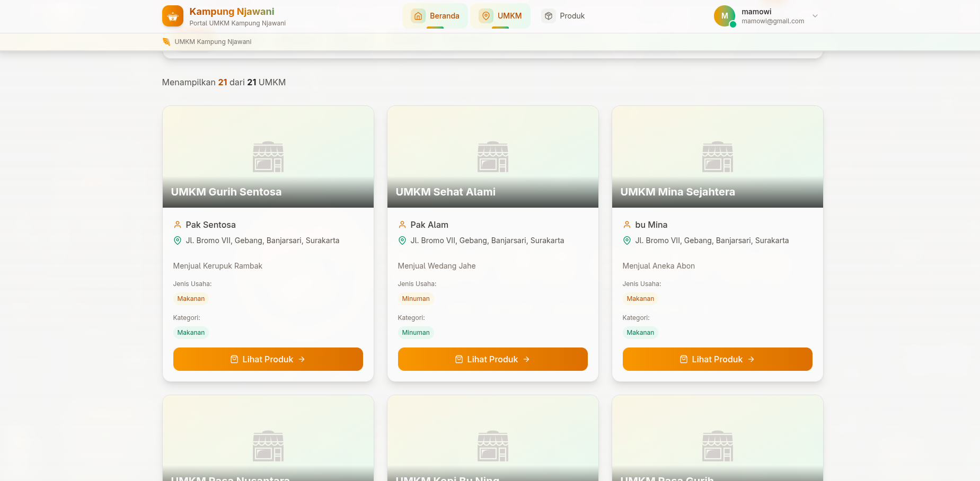The height and width of the screenshot is (481, 980).
Task: Click the map pin icon under Pak Alam
Action: point(402,240)
